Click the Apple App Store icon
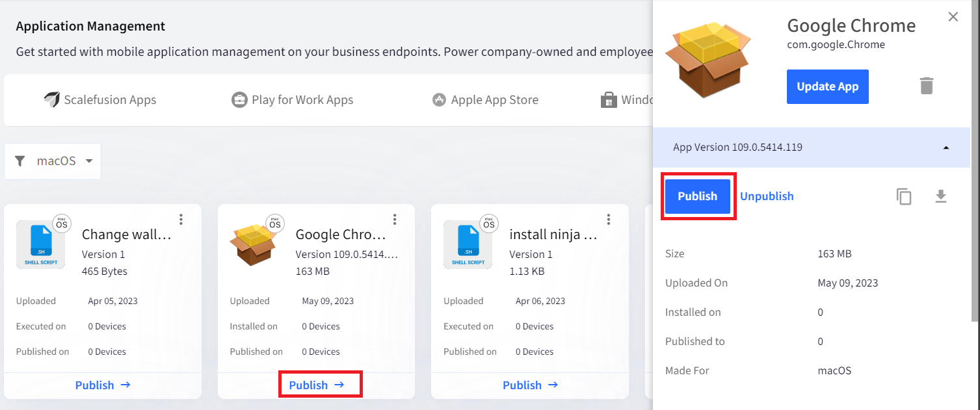 pyautogui.click(x=440, y=100)
